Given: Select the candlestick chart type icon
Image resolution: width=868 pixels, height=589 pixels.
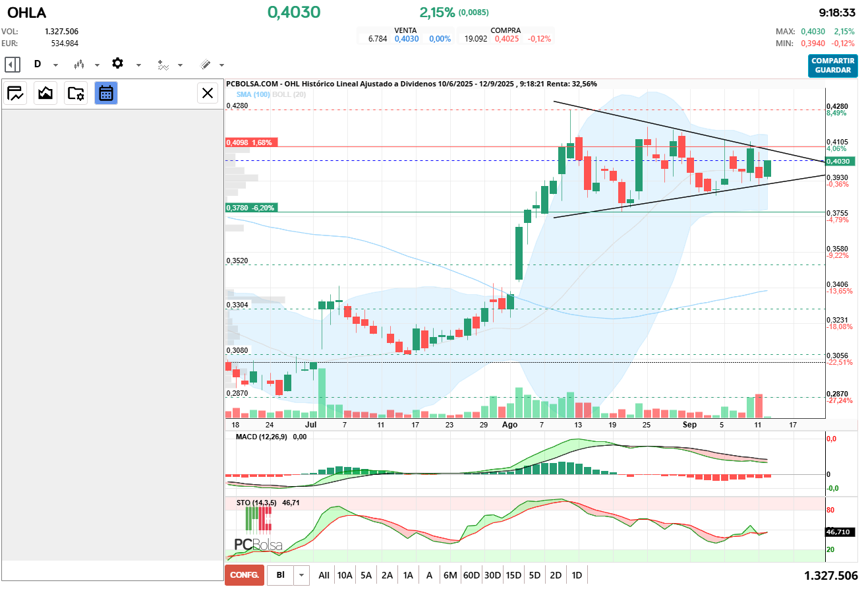Looking at the screenshot, I should point(80,65).
